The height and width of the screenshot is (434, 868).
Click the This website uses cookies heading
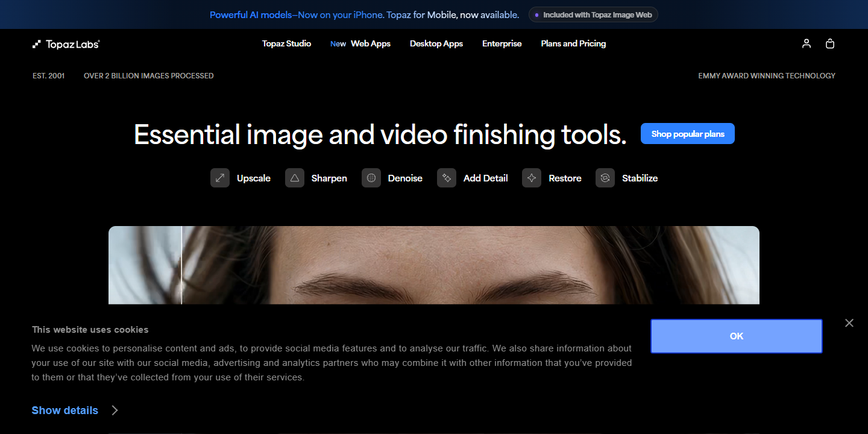90,330
